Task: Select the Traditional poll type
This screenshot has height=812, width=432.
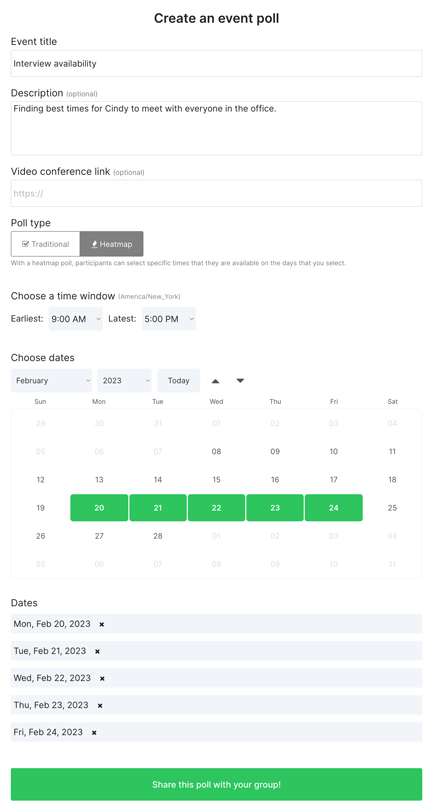Action: tap(46, 244)
